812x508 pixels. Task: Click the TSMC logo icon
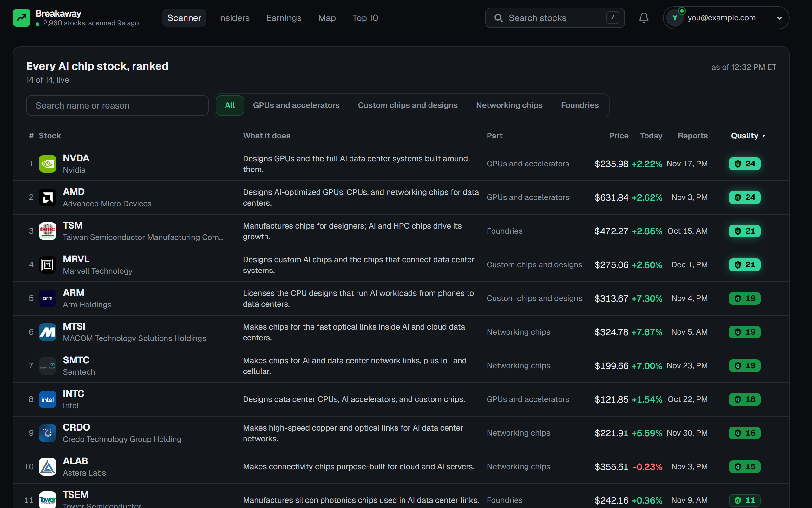pyautogui.click(x=47, y=231)
